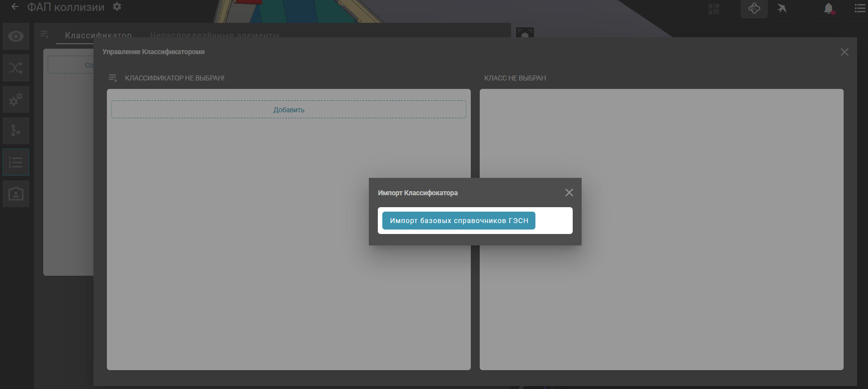Open the double-gears sidebar tool
The image size is (868, 389).
pos(16,99)
